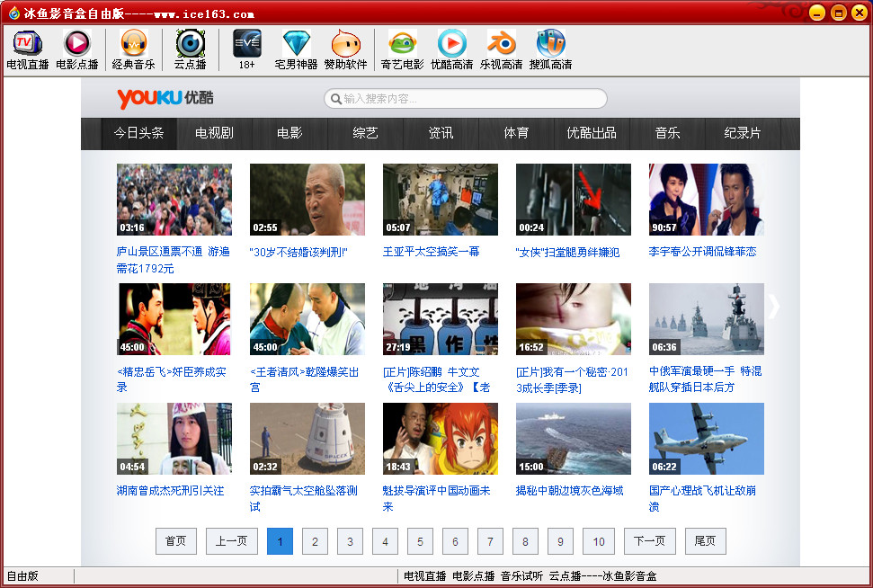Open the 太空舱坠落测试 capsule thumbnail
This screenshot has height=588, width=873.
[307, 439]
